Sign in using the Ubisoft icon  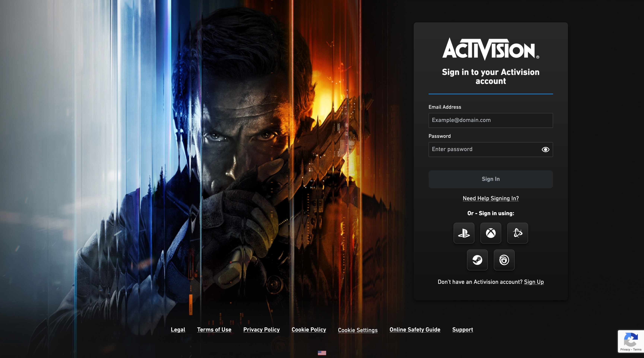click(x=504, y=260)
